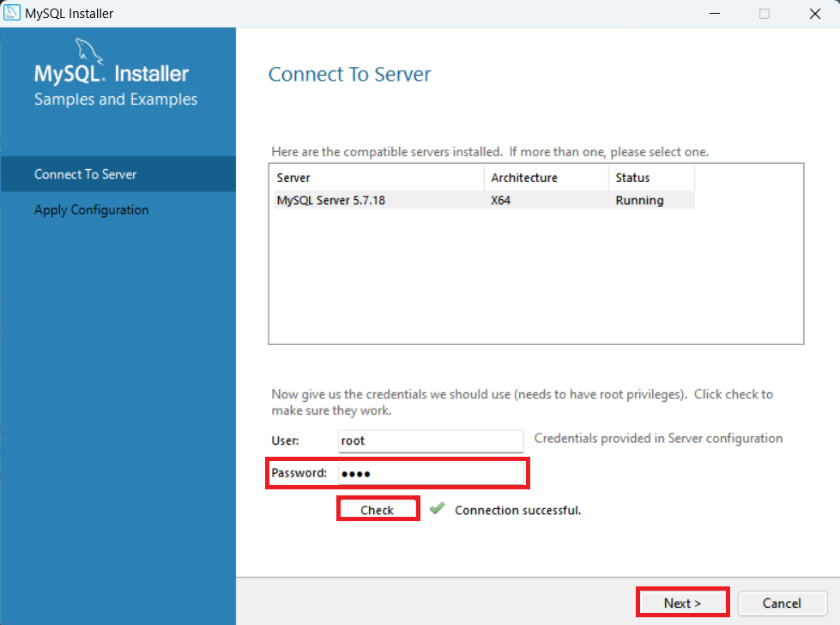Click the X64 architecture cell

[x=500, y=200]
